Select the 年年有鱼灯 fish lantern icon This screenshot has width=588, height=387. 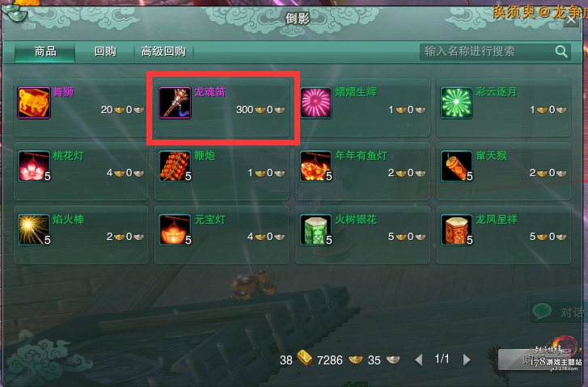315,166
